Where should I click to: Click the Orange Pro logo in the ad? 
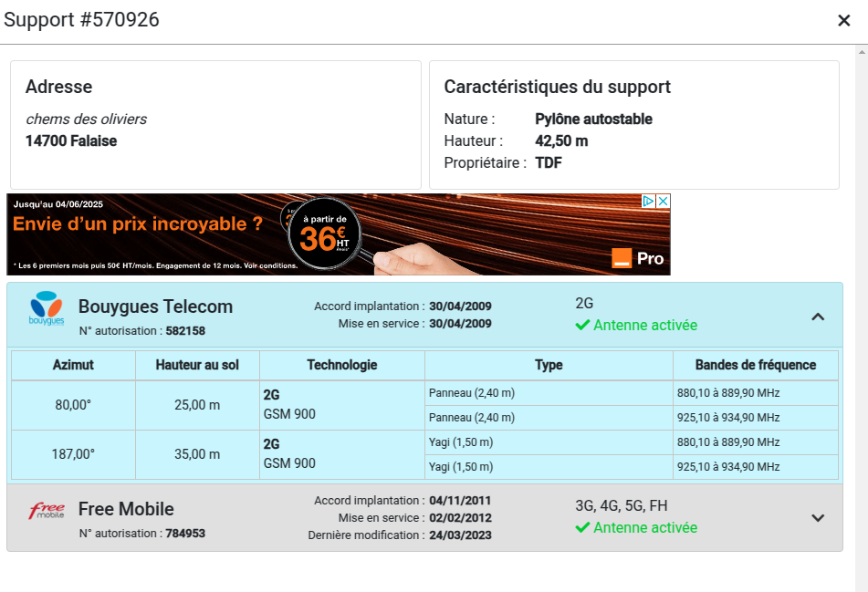(638, 258)
